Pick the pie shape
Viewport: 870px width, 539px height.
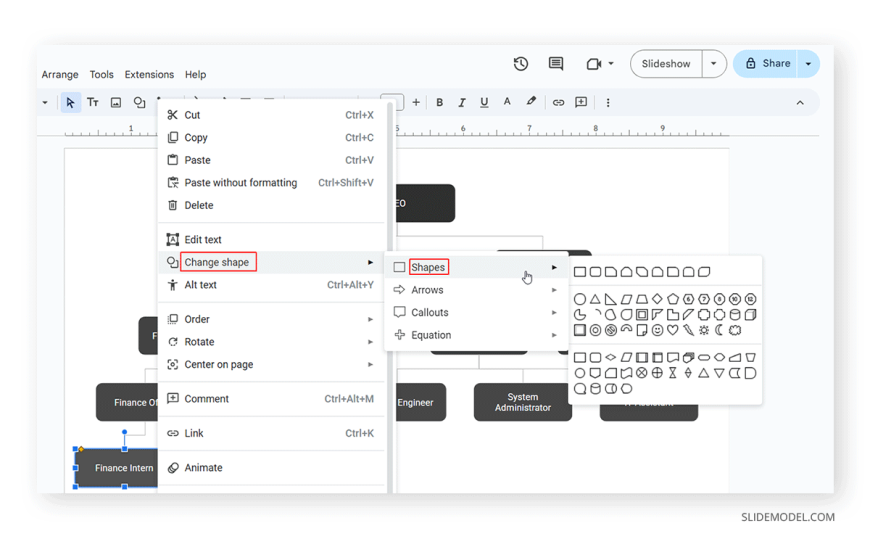pyautogui.click(x=580, y=315)
